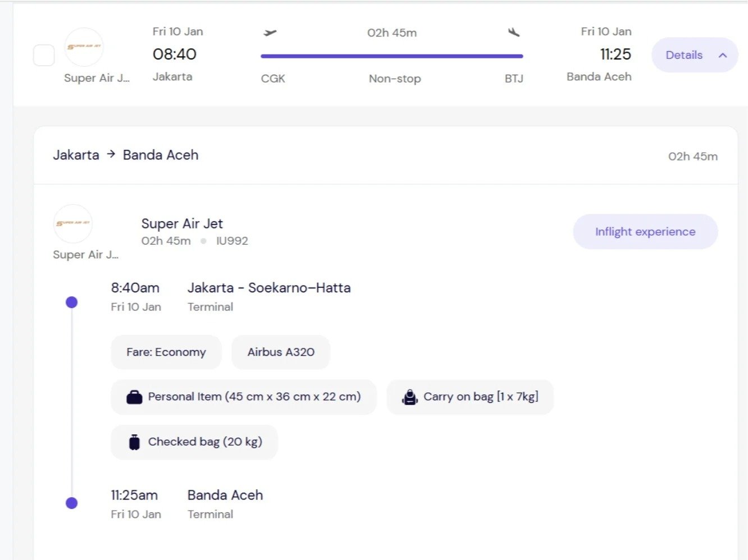Click the BTJ airport code
Image resolution: width=748 pixels, height=560 pixels.
pos(514,79)
